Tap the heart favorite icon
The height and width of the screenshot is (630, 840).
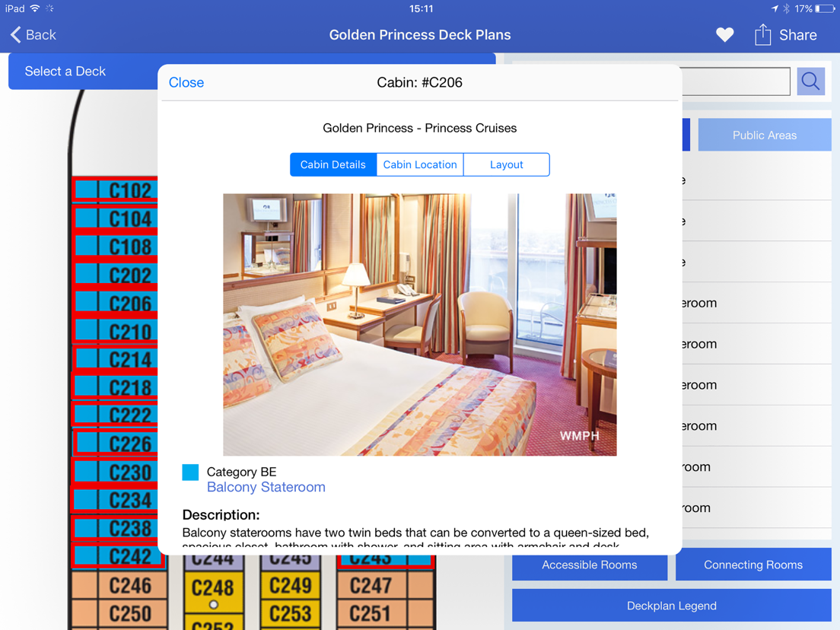724,35
